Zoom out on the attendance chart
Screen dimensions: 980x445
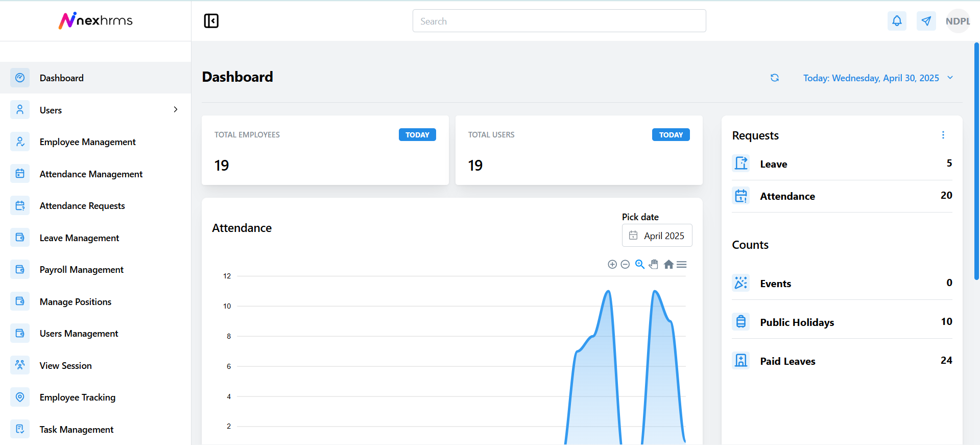(x=625, y=264)
